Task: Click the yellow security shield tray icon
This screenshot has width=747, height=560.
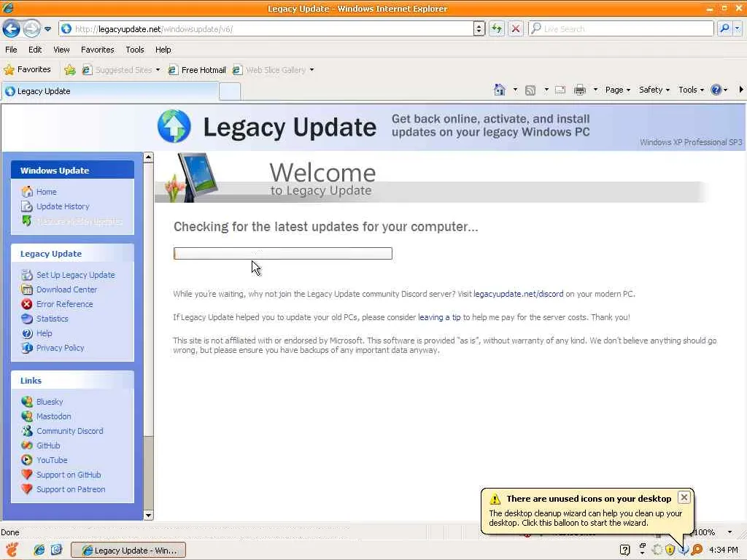Action: 670,550
